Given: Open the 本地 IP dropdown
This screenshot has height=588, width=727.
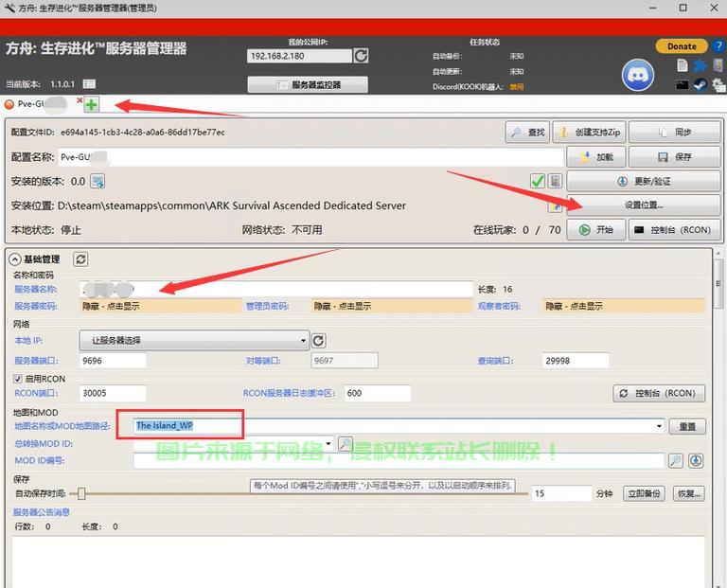Looking at the screenshot, I should [x=194, y=340].
